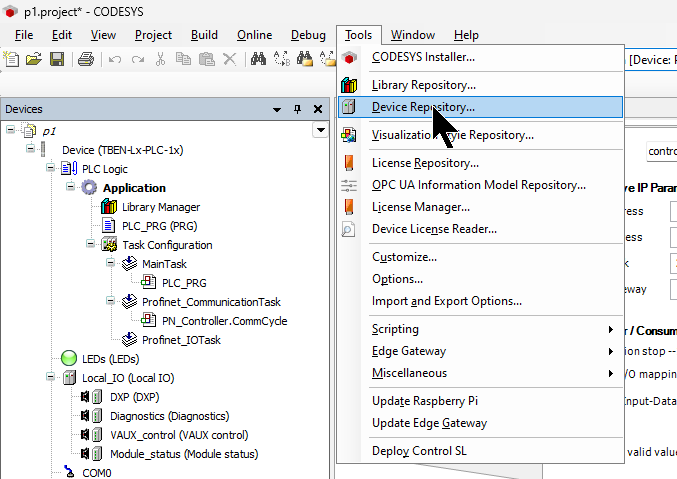677x479 pixels.
Task: Click the Library Repository books icon in menu
Action: coord(349,85)
